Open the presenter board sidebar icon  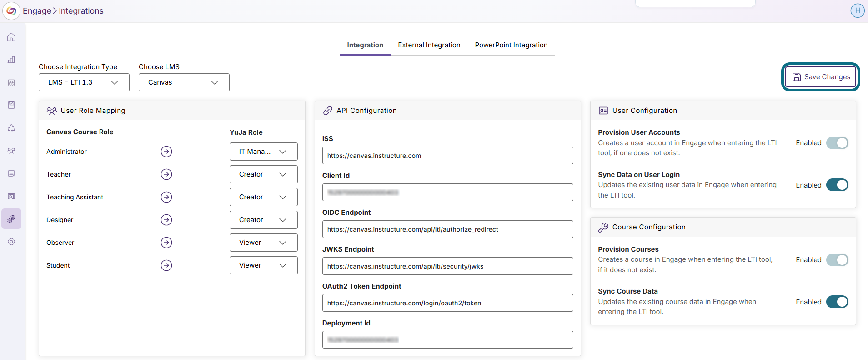(11, 196)
